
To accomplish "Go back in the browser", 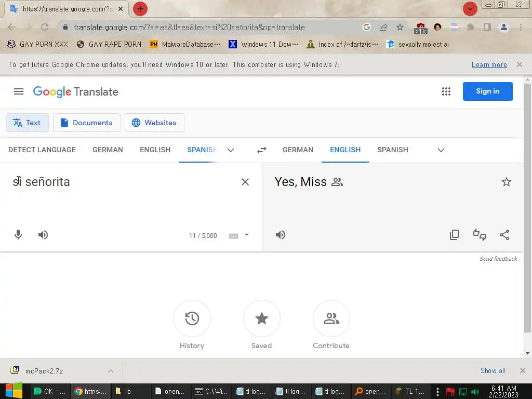I will tap(11, 27).
